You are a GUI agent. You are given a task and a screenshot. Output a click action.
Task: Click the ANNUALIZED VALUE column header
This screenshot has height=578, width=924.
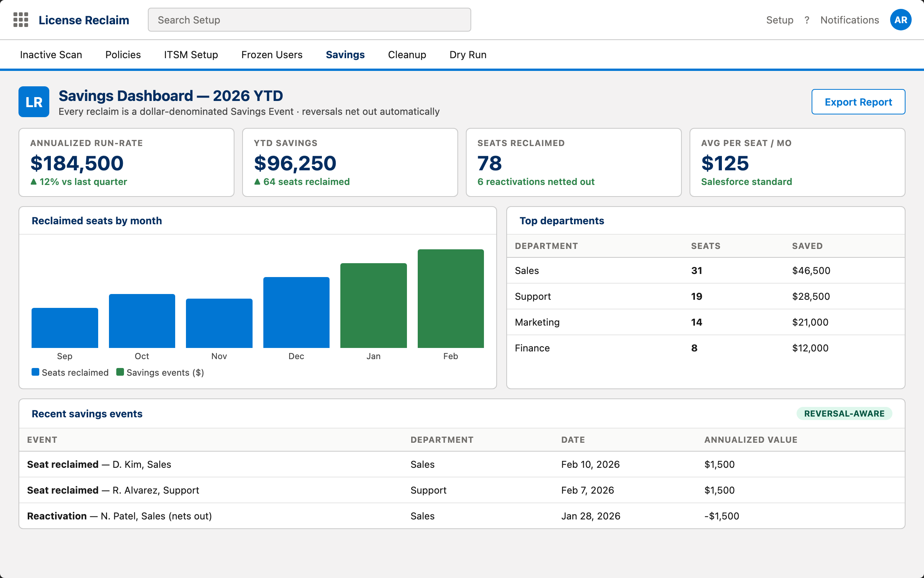point(751,440)
